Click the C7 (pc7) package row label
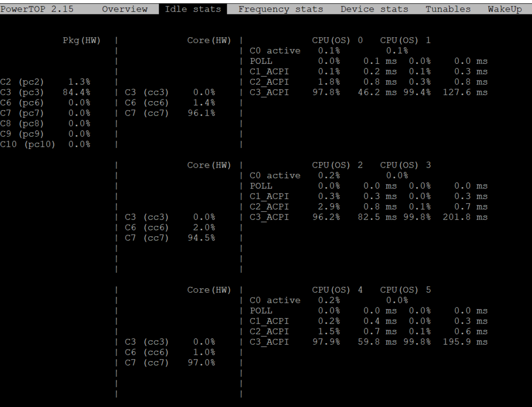532x407 pixels. (x=22, y=113)
